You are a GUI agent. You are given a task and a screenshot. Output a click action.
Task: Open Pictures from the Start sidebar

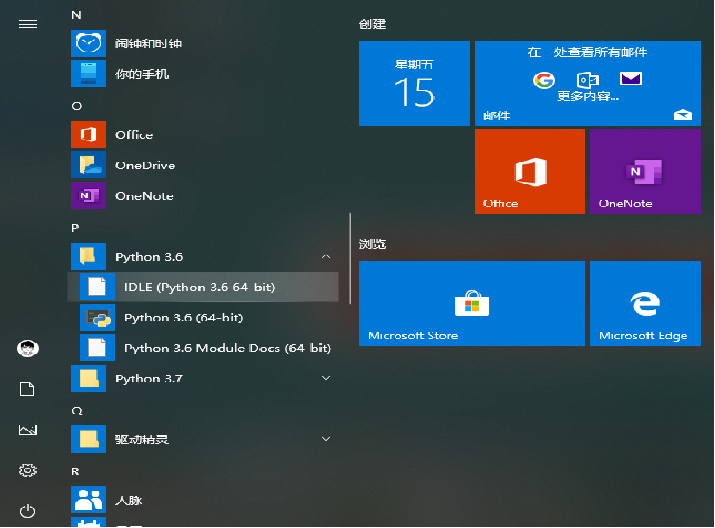[28, 430]
